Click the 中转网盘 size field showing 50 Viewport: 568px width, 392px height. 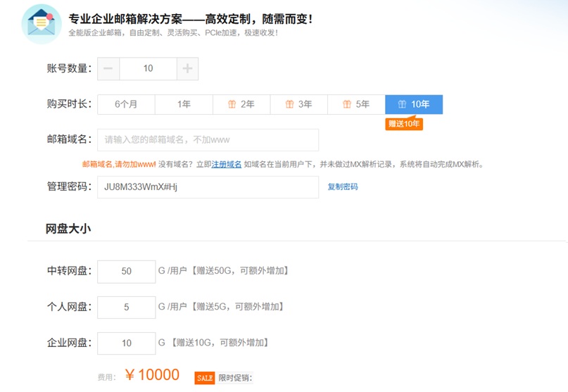click(x=127, y=272)
